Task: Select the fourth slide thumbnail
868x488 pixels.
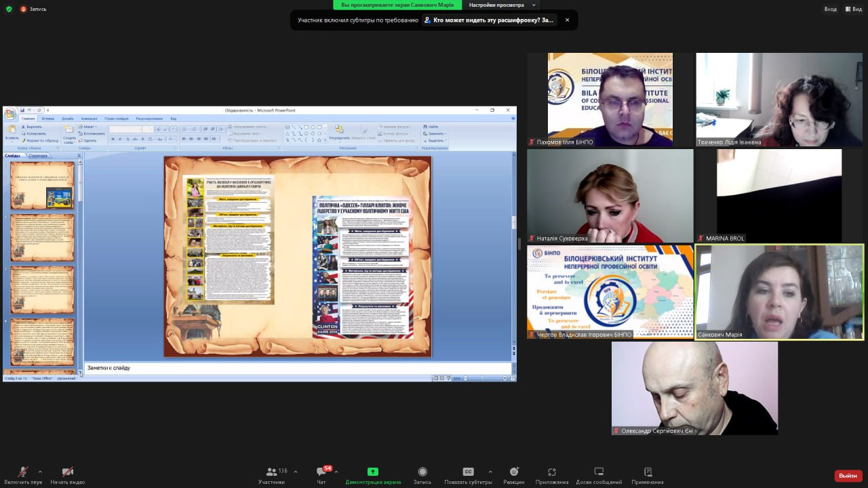Action: click(x=42, y=342)
